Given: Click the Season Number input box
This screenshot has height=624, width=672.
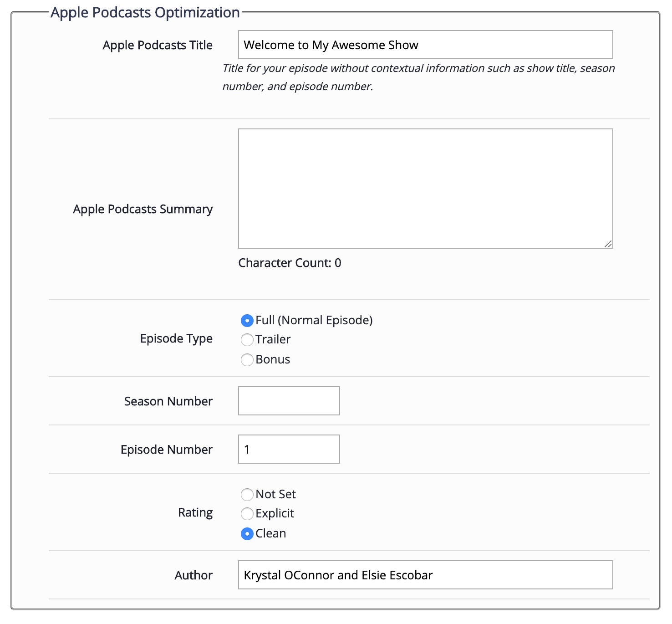Looking at the screenshot, I should coord(289,401).
